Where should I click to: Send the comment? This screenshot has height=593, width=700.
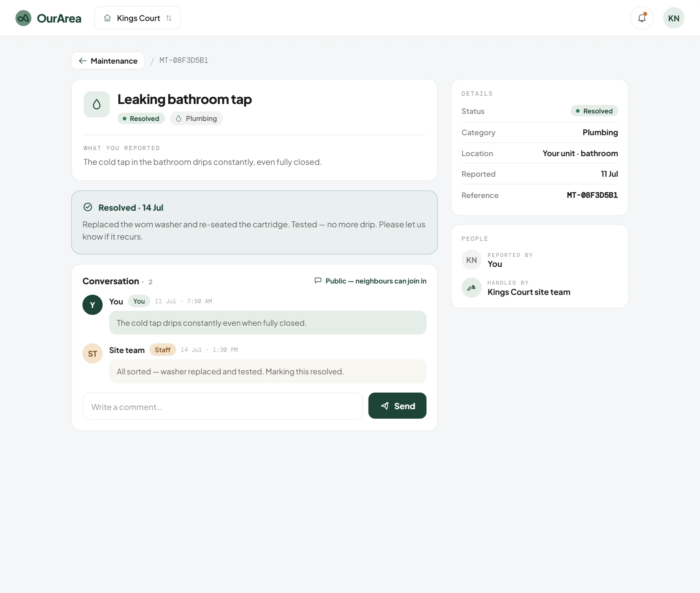pyautogui.click(x=397, y=406)
